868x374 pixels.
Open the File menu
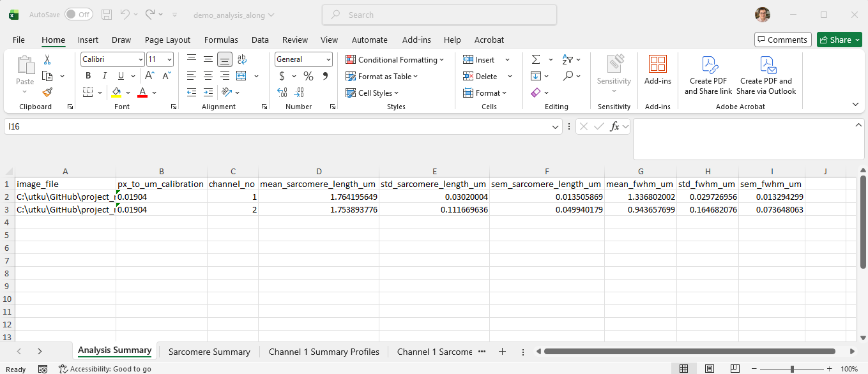pos(19,40)
